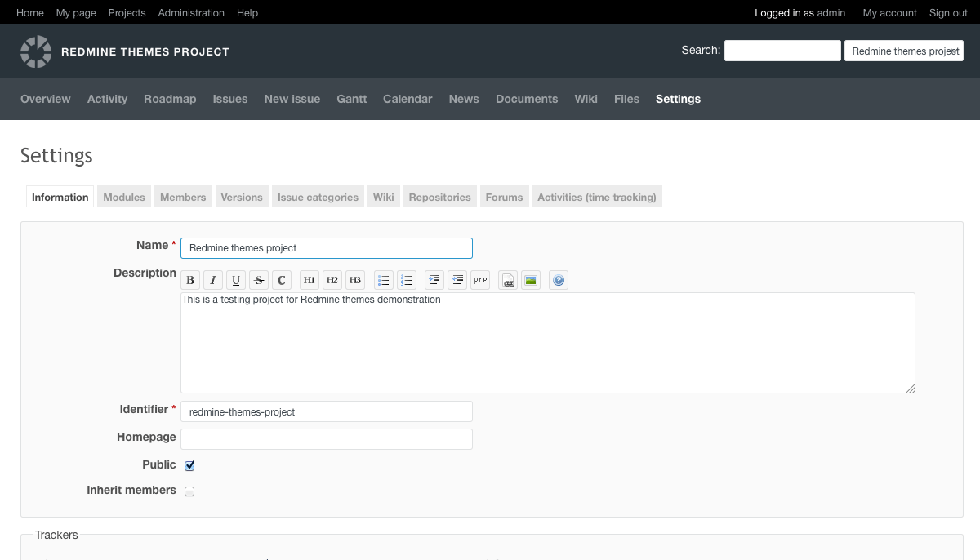Open the Issue categories tab
Screen dimensions: 980x560
[x=318, y=197]
